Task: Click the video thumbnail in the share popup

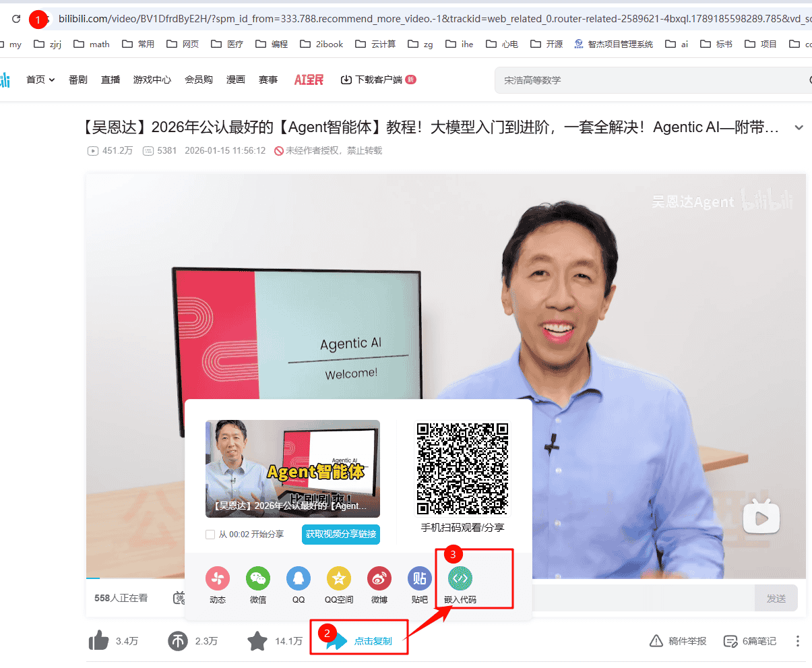Action: (292, 468)
